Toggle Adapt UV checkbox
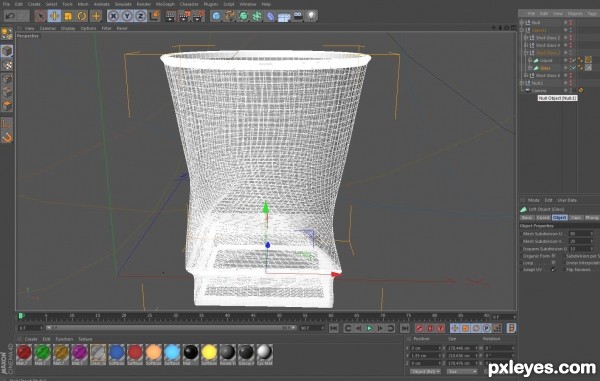Screen dimensions: 600x381 (x=553, y=270)
